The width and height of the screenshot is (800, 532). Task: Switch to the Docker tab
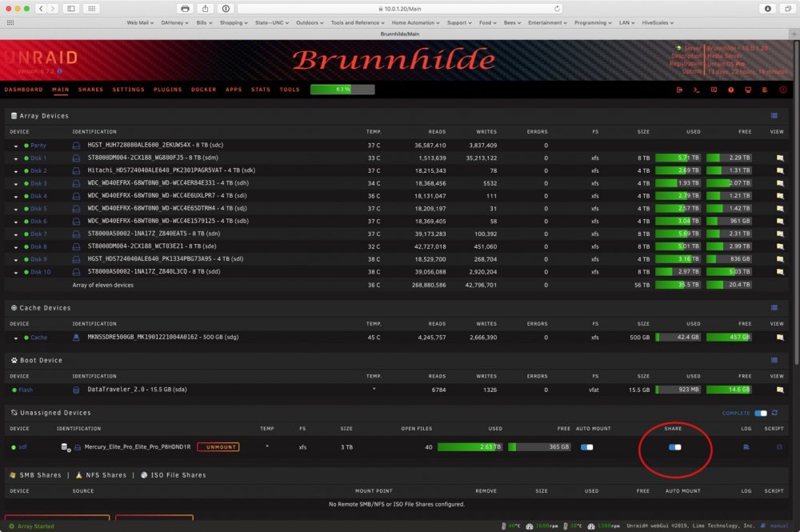tap(203, 90)
